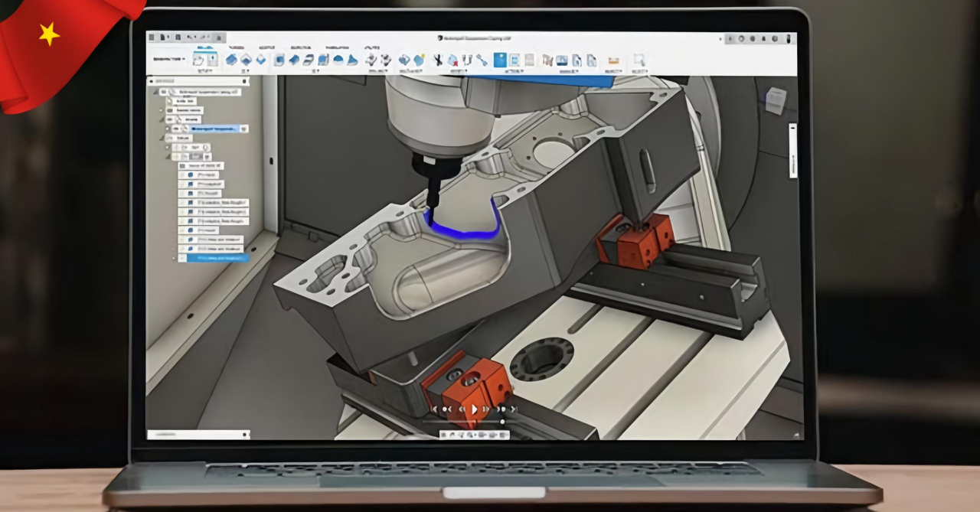Hide the stock body using its eye toggle
The height and width of the screenshot is (512, 980).
tap(162, 109)
